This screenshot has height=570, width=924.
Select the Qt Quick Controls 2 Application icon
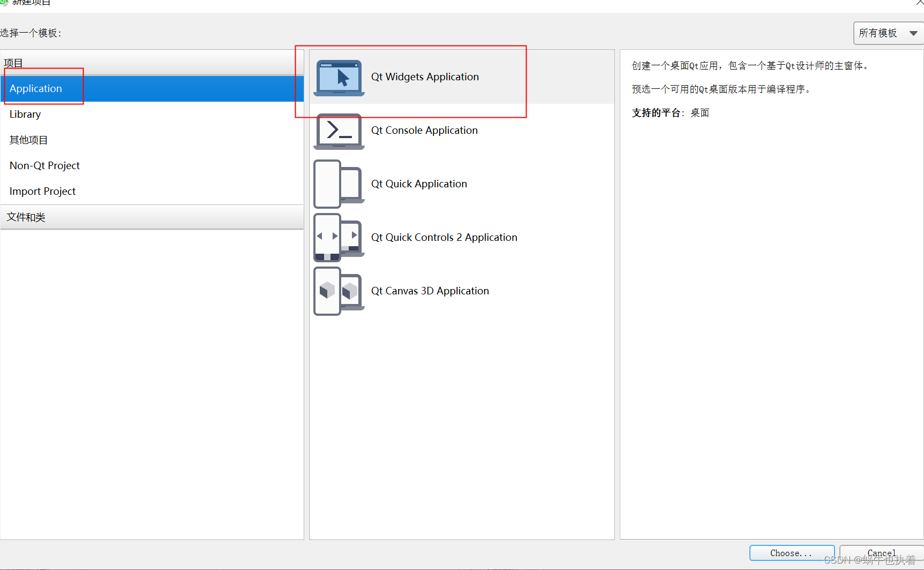[339, 238]
